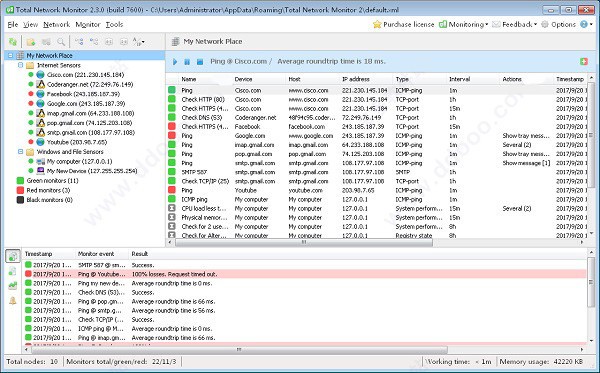This screenshot has height=373, width=600.
Task: Select My New Device icon in tree
Action: (x=40, y=171)
